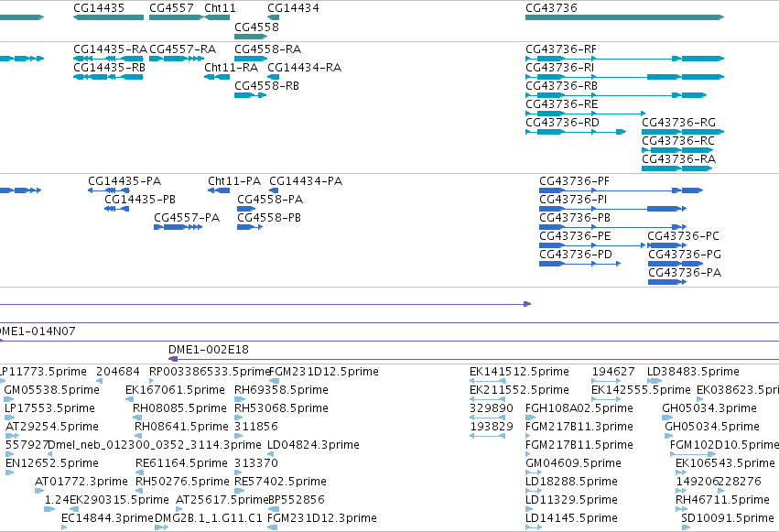Viewport: 779px width, 532px height.
Task: Select the FGH108A02.5prime EST label
Action: [x=579, y=408]
